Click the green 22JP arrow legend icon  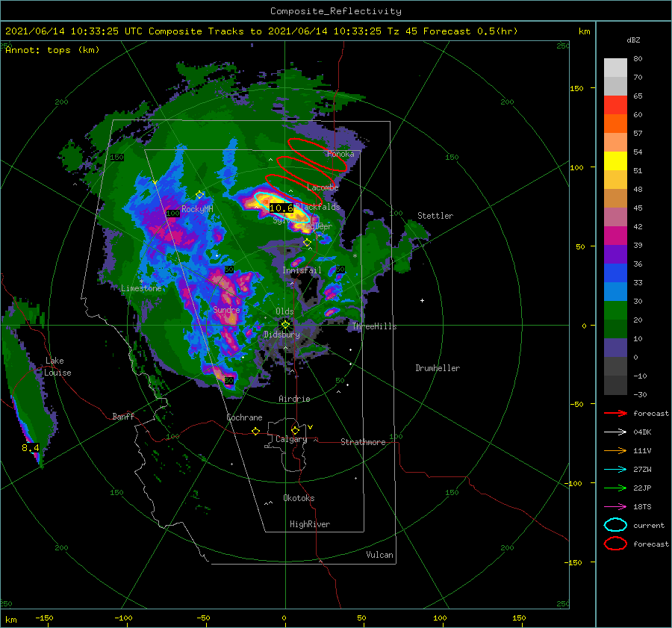pos(615,488)
